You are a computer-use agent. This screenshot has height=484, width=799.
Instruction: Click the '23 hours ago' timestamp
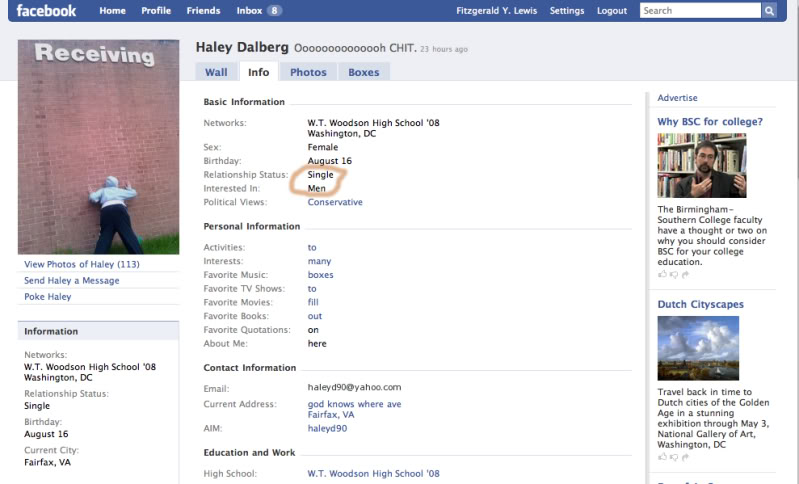[444, 49]
